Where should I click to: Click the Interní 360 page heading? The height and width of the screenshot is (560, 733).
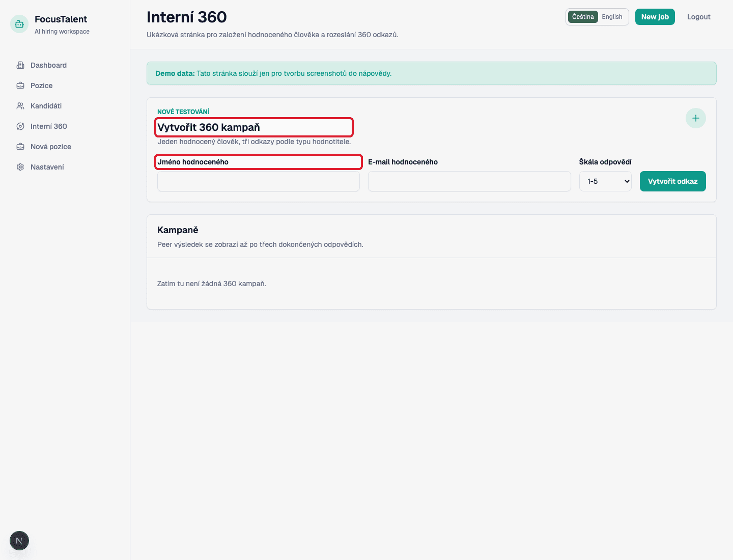click(x=187, y=17)
